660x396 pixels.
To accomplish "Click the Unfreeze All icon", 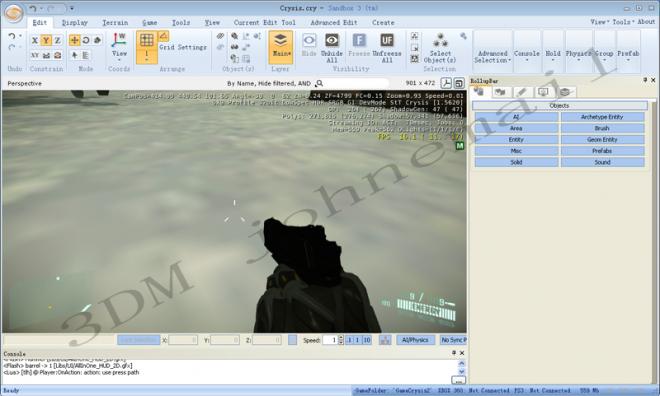I will tap(387, 40).
